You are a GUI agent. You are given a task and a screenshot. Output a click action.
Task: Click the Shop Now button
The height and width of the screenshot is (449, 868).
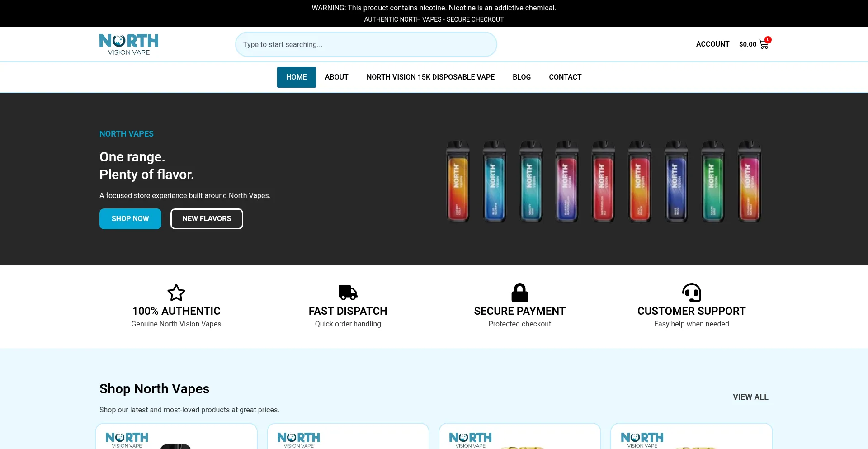pyautogui.click(x=130, y=219)
